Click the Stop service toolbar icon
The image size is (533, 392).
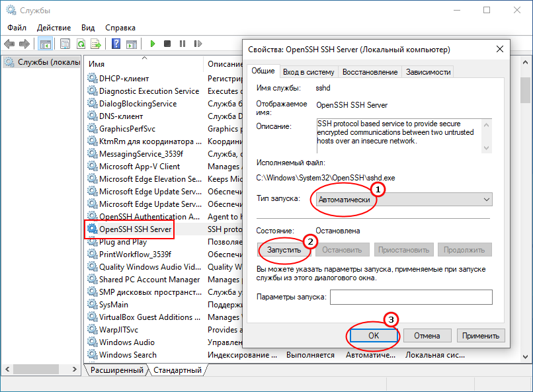tap(167, 44)
